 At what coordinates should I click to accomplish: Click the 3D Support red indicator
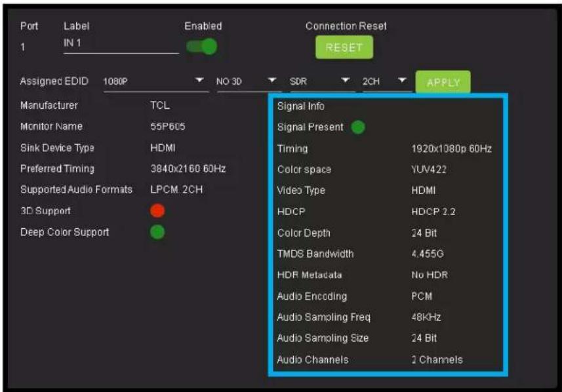tap(157, 210)
